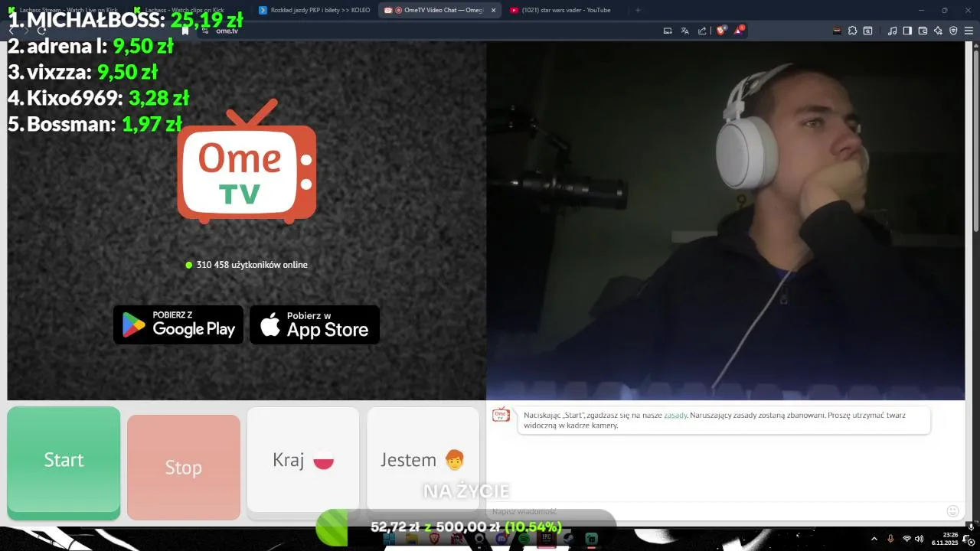Viewport: 980px width, 551px height.
Task: Open the Windows Start button in taskbar
Action: click(389, 539)
